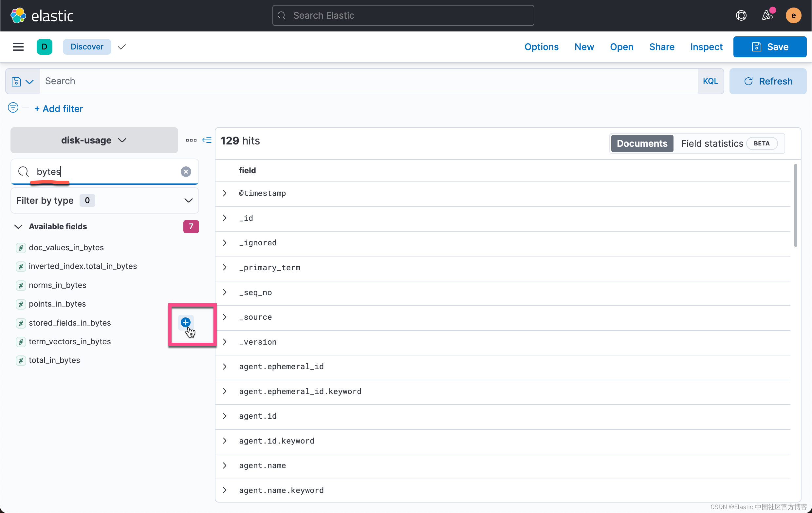
Task: Add stored_fields_in_bytes as column via plus icon
Action: pyautogui.click(x=185, y=322)
